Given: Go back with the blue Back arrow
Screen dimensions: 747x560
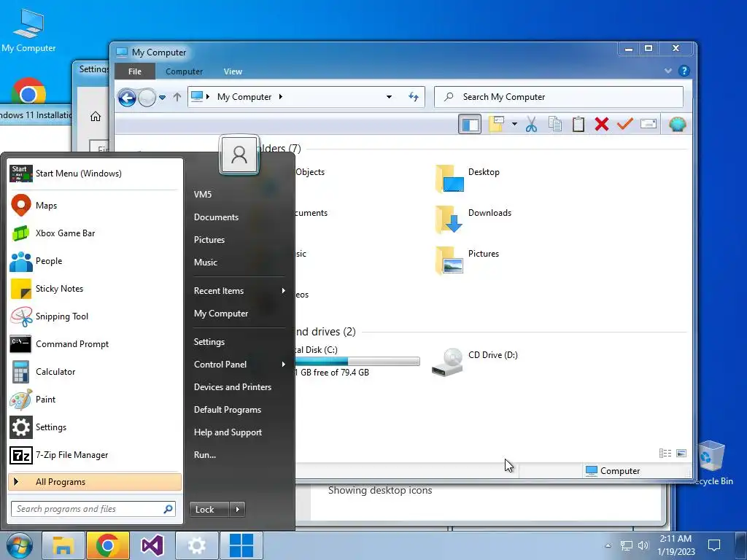Looking at the screenshot, I should tap(127, 98).
